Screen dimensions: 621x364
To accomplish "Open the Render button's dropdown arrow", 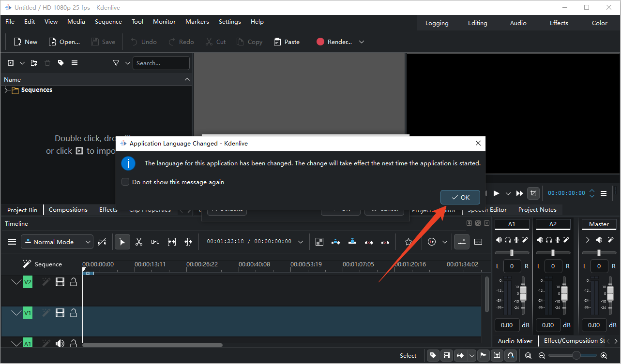I will (x=362, y=42).
